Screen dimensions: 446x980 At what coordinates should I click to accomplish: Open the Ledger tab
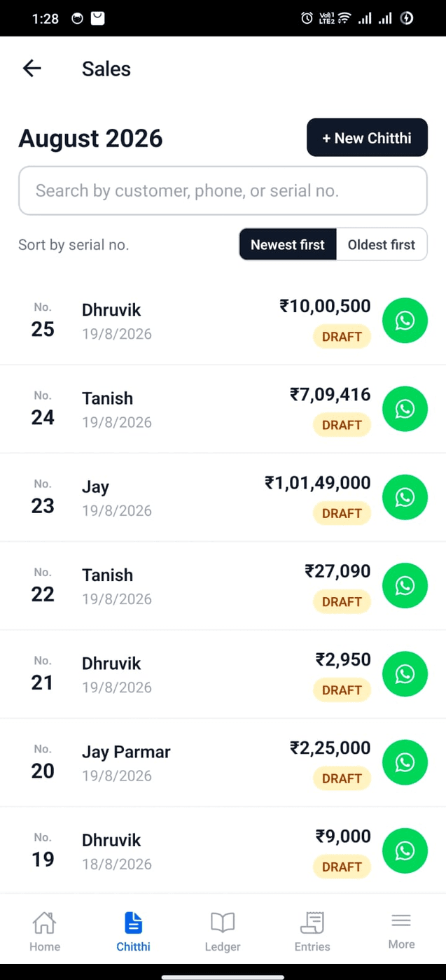click(x=223, y=932)
